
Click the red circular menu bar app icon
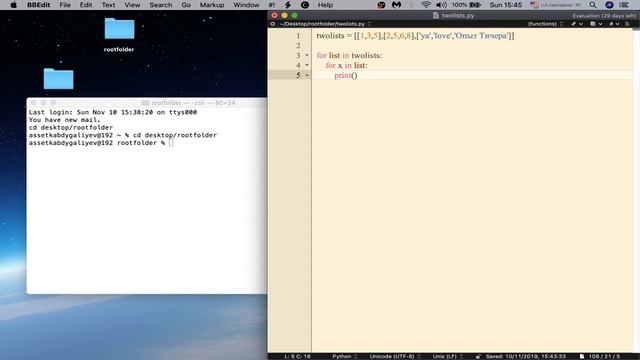click(381, 5)
